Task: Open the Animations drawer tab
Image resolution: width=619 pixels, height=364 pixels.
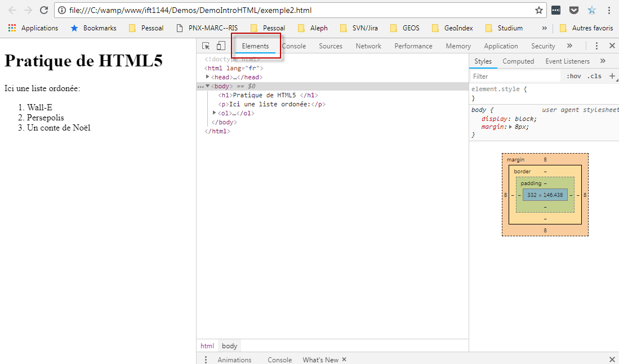Action: tap(234, 359)
